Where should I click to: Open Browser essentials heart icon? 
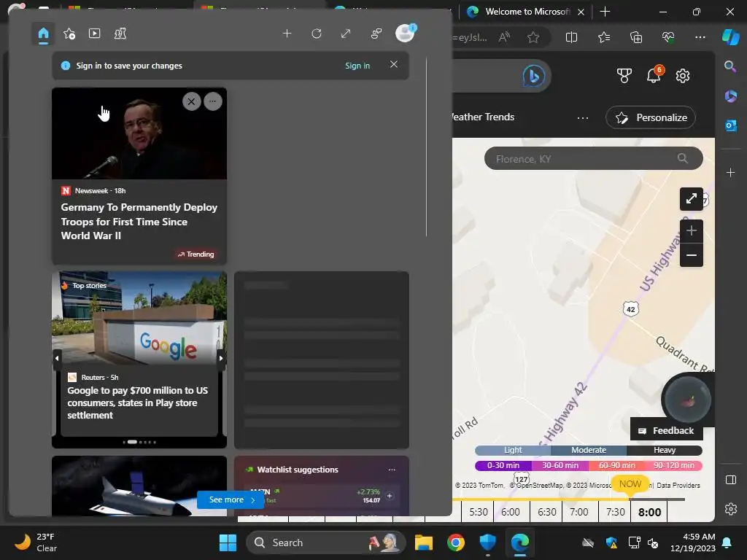tap(668, 37)
